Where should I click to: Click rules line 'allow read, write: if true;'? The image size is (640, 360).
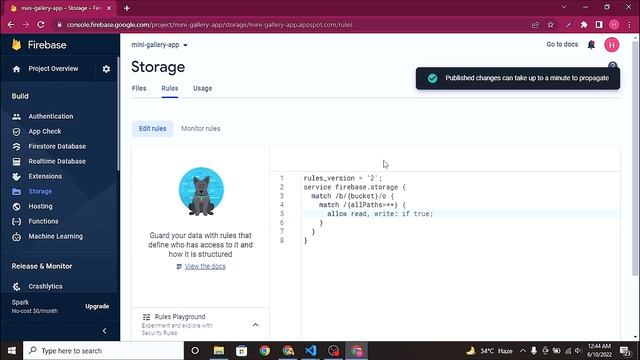coord(380,214)
